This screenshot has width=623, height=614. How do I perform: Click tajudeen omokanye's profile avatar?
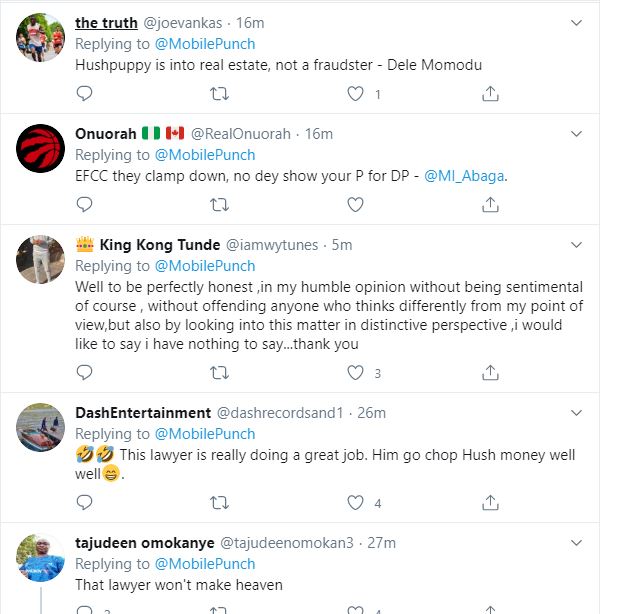pyautogui.click(x=42, y=559)
